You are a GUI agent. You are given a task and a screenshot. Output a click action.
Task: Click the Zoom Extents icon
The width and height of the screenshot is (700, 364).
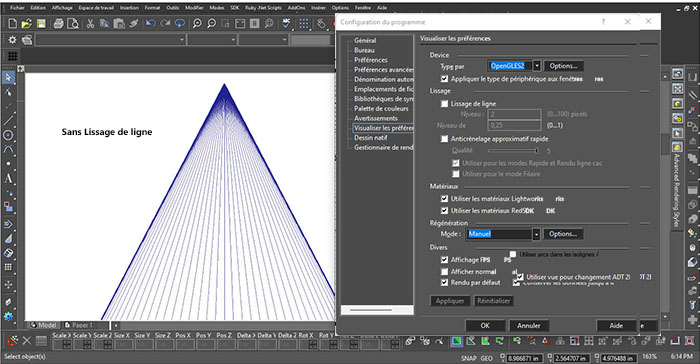point(240,24)
